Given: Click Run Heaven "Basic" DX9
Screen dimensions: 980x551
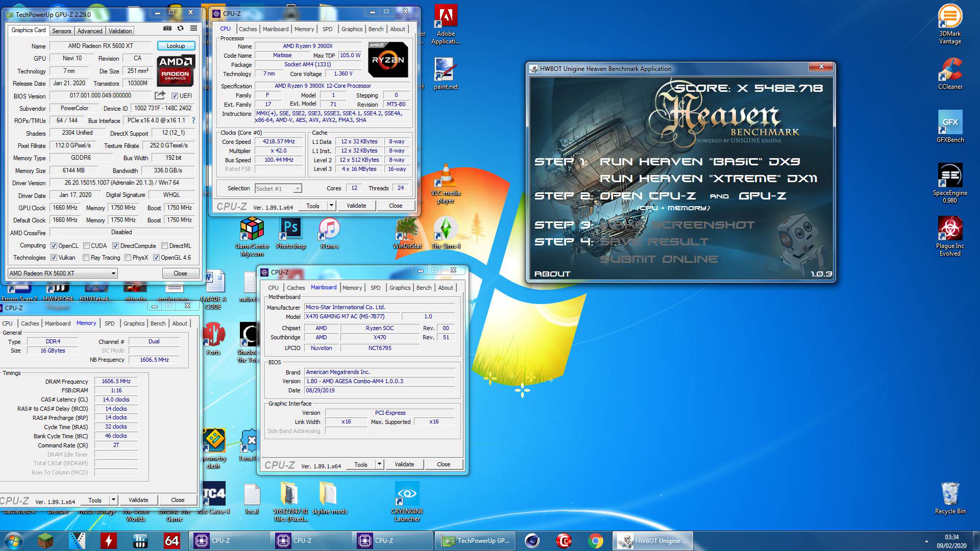Looking at the screenshot, I should click(x=699, y=162).
